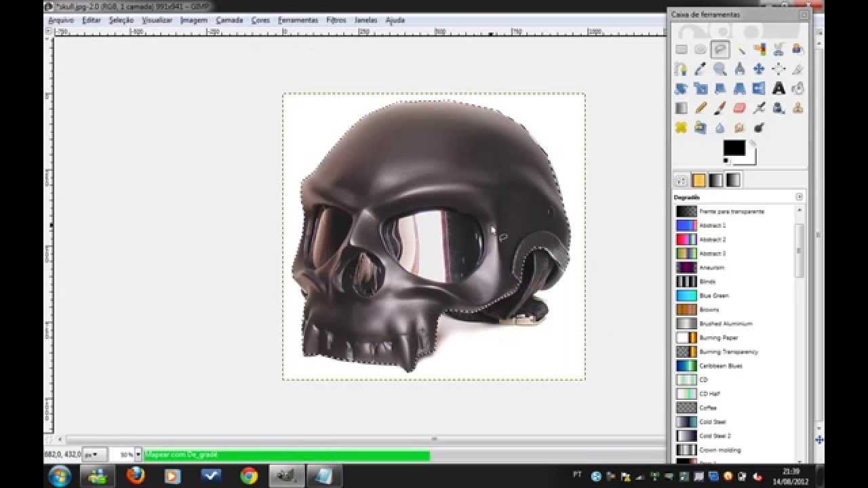Select the Paintbrush tool
Viewport: 868px width, 488px height.
click(720, 108)
